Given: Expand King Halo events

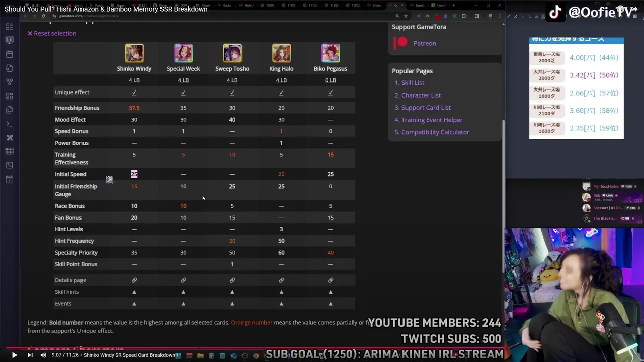Looking at the screenshot, I should 281,304.
